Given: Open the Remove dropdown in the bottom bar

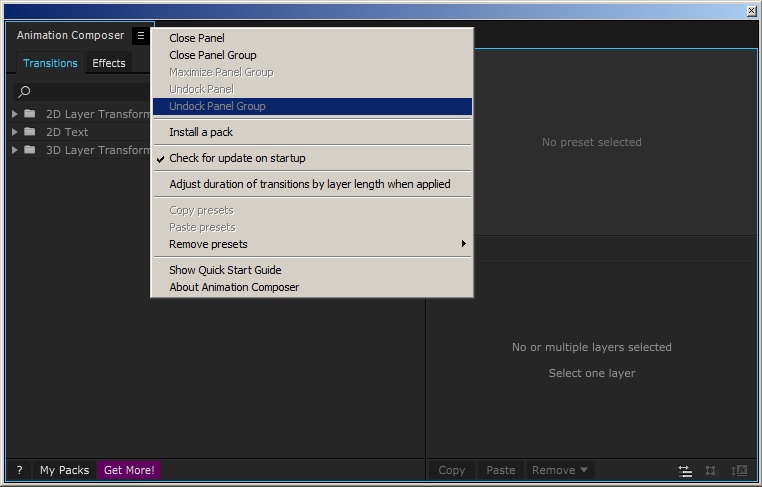Looking at the screenshot, I should 559,470.
